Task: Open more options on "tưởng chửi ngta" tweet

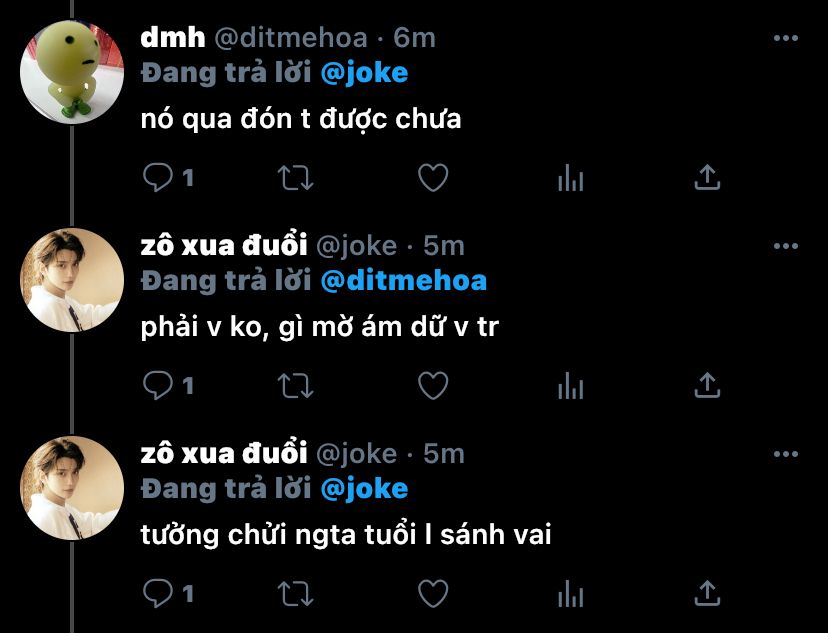Action: pos(785,454)
